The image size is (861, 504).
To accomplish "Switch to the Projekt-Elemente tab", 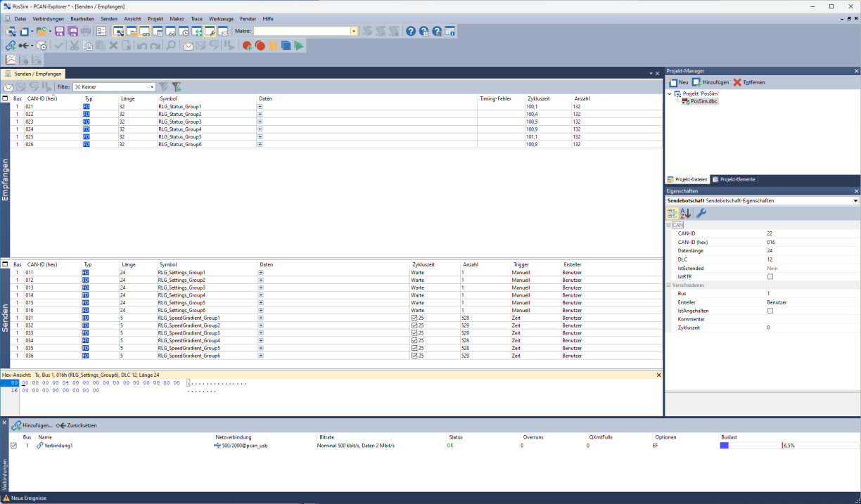I will coord(734,179).
